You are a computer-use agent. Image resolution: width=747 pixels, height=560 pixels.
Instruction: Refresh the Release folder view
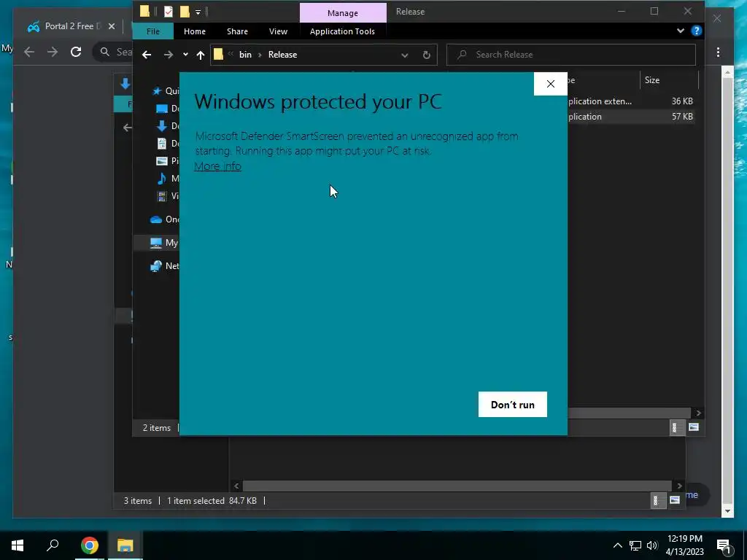[x=426, y=55]
